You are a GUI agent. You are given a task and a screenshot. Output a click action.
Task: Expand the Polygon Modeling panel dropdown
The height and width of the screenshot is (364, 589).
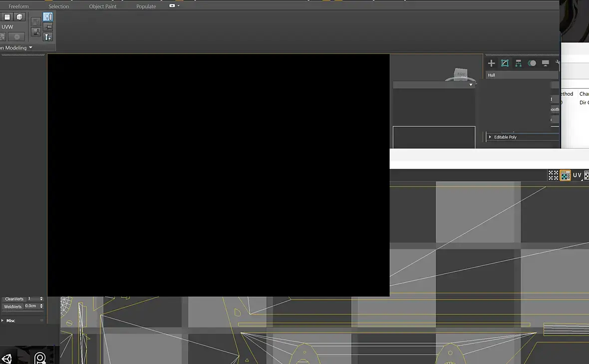[x=30, y=48]
